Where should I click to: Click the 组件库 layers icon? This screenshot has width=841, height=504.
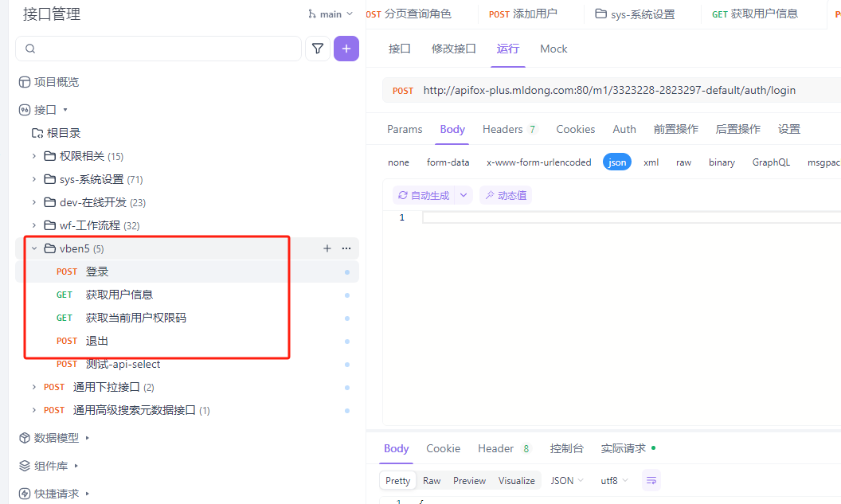tap(25, 466)
